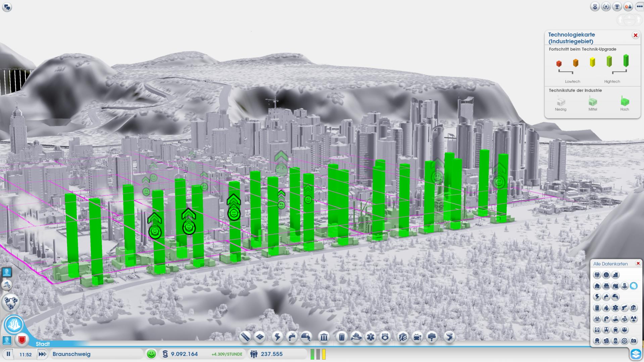
Task: Open the Fire services build menu
Action: 356,337
